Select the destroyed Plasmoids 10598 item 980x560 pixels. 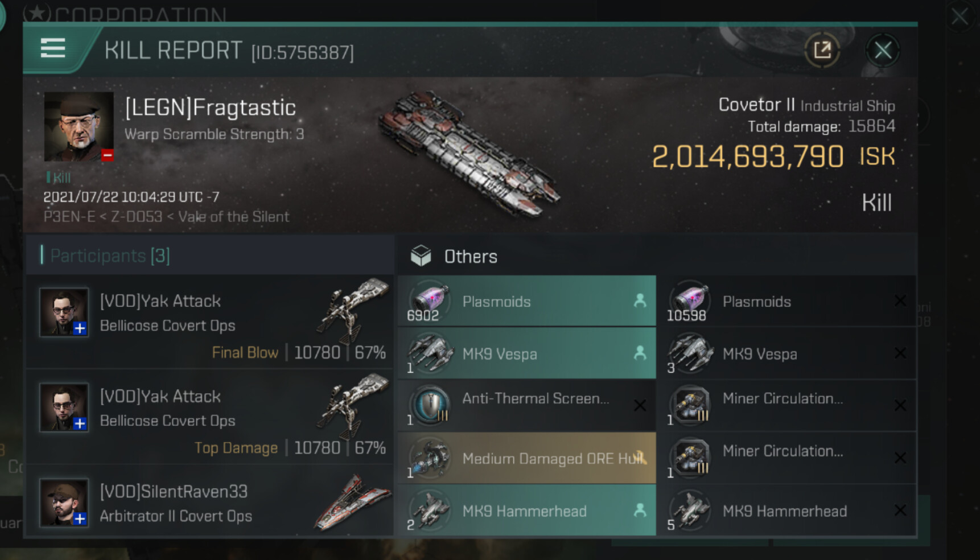pos(785,302)
